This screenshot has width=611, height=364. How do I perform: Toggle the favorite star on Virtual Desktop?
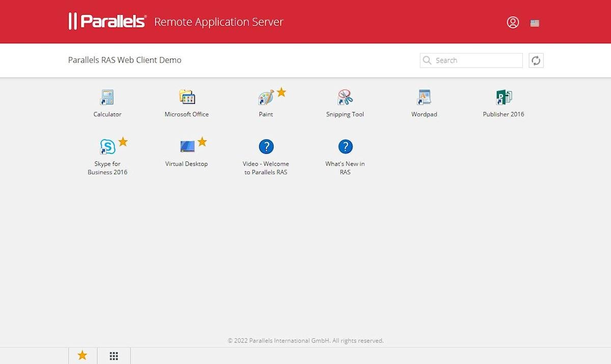(x=202, y=142)
